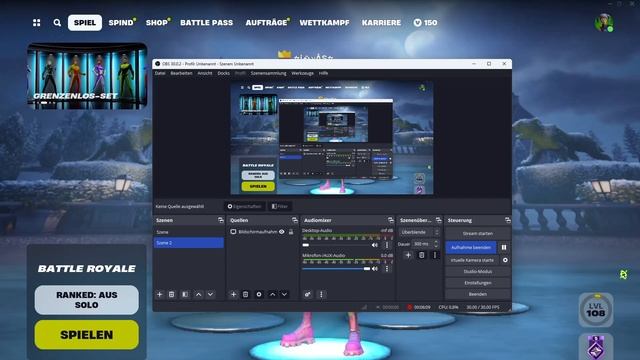
Task: Remove selected scene with trash icon
Action: click(x=172, y=294)
